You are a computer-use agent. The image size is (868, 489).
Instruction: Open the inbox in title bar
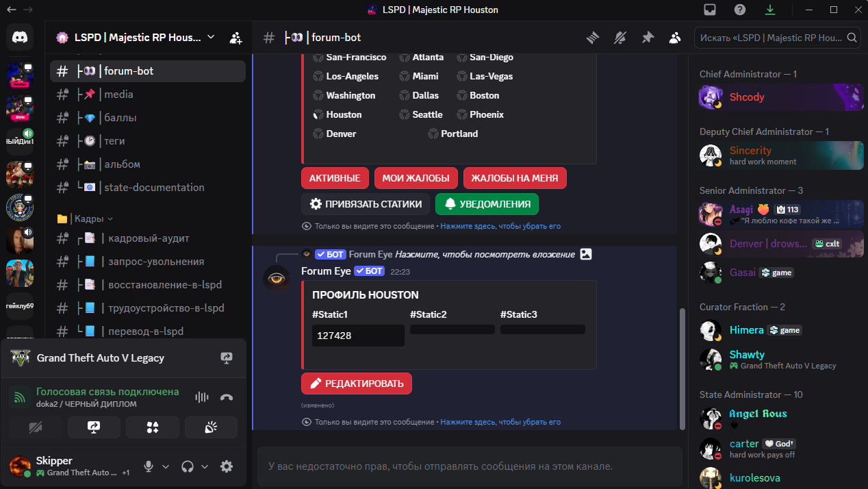[710, 10]
